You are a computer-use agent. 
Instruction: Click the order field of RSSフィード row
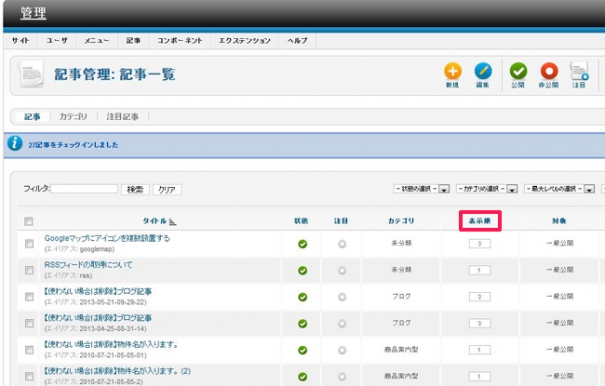[x=480, y=270]
